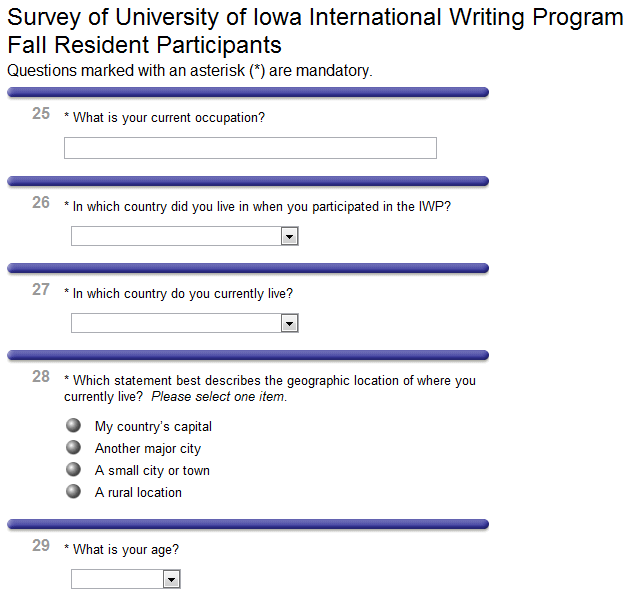Click inside the current country select box
This screenshot has width=644, height=597.
175,323
